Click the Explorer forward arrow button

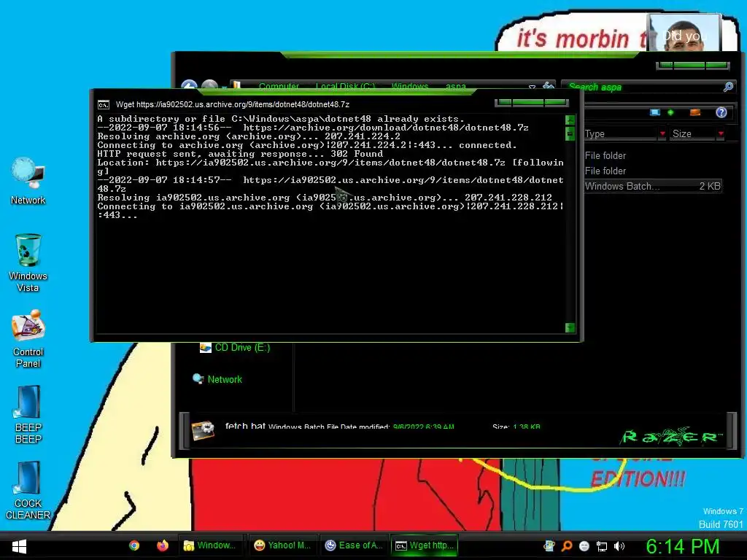tap(209, 85)
